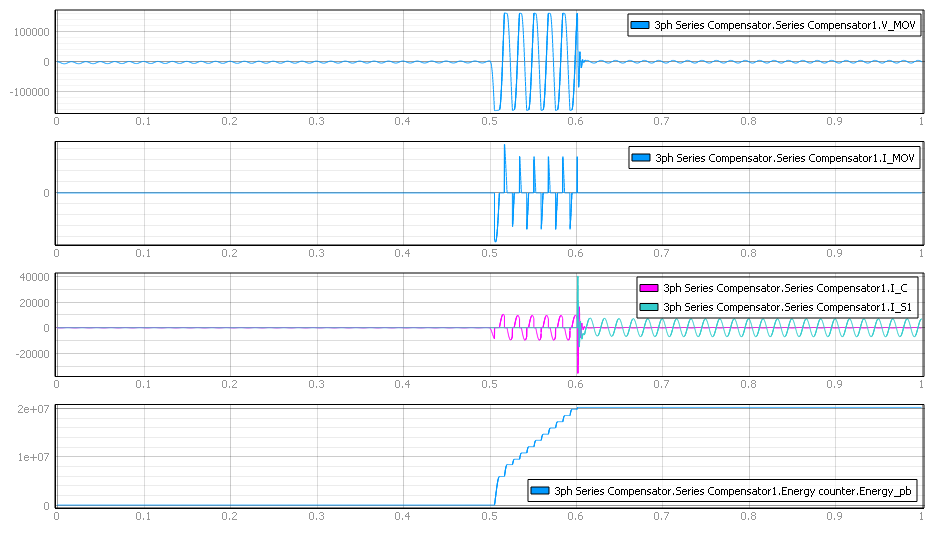The height and width of the screenshot is (538, 934).
Task: Select the Series Compensator1.I_S1 legend label
Action: click(787, 306)
